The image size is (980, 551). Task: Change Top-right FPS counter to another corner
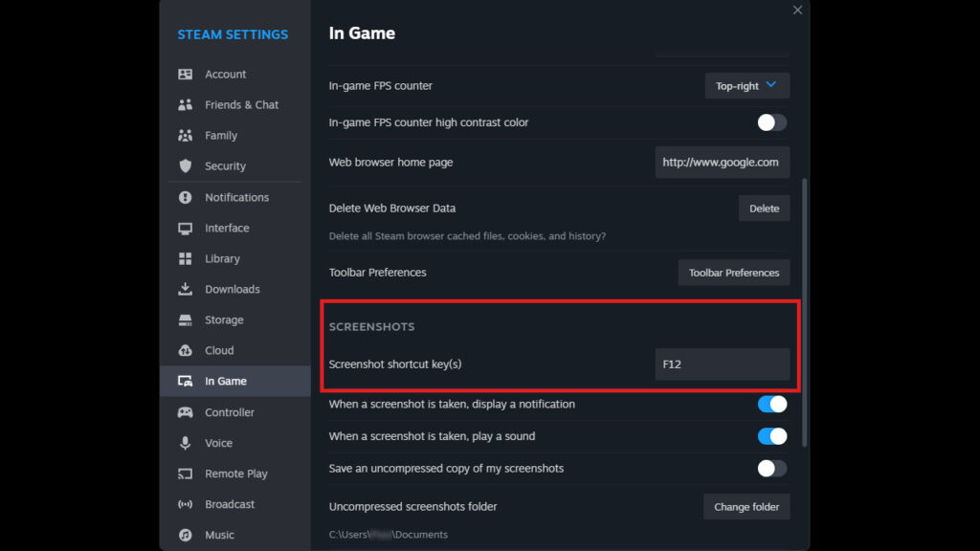(746, 85)
